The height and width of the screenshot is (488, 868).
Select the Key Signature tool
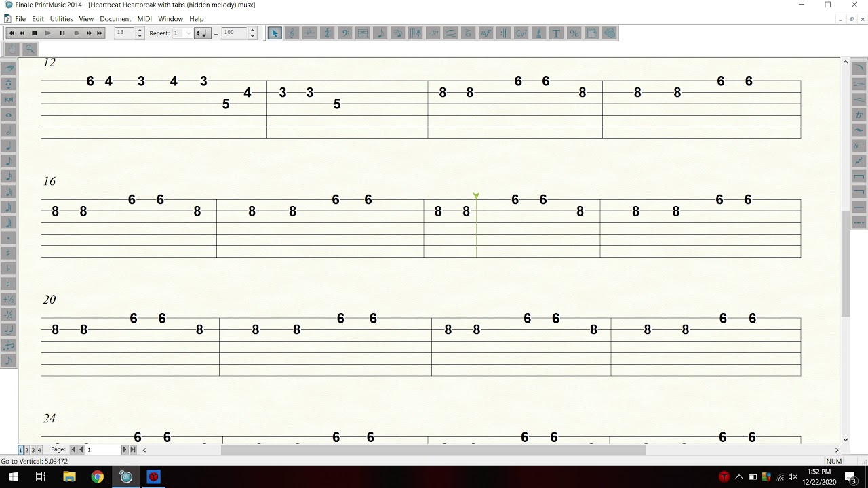tap(310, 33)
